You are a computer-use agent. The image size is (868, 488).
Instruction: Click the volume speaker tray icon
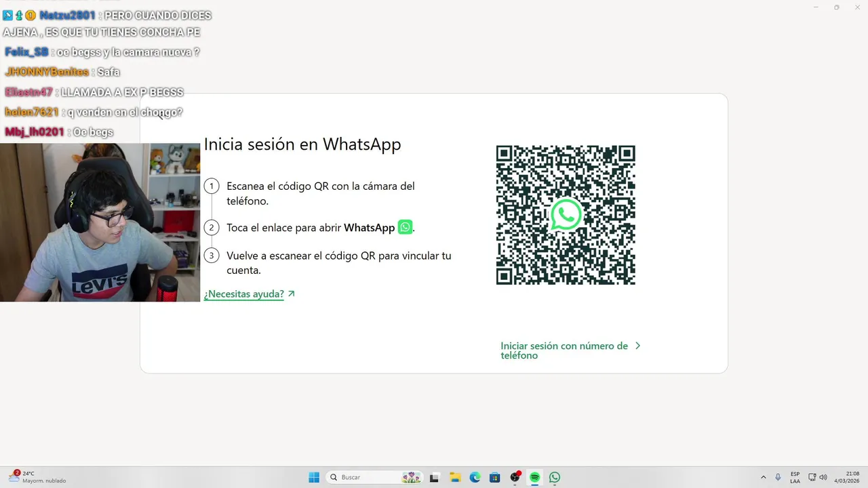click(823, 477)
